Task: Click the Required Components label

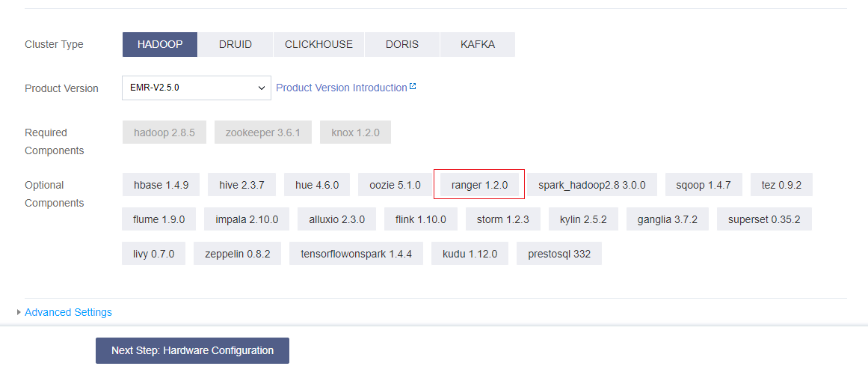Action: coord(55,141)
